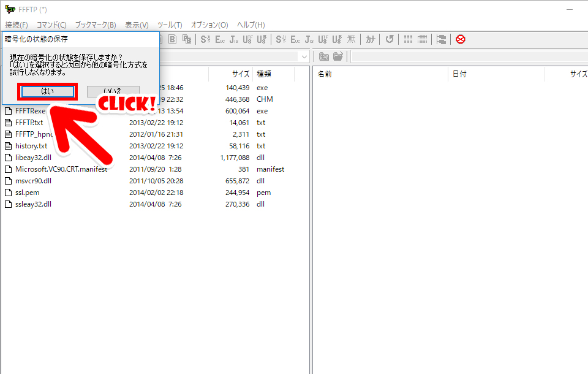Open the コマンド(C) menu
This screenshot has width=588, height=374.
click(51, 25)
